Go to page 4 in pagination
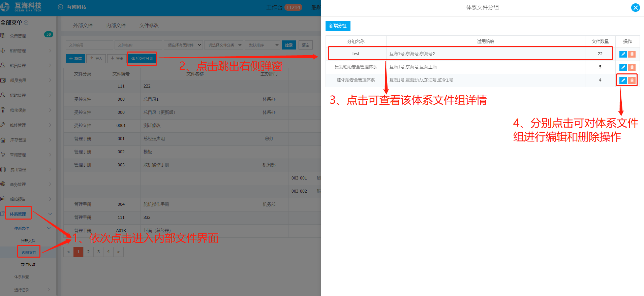 click(x=109, y=252)
